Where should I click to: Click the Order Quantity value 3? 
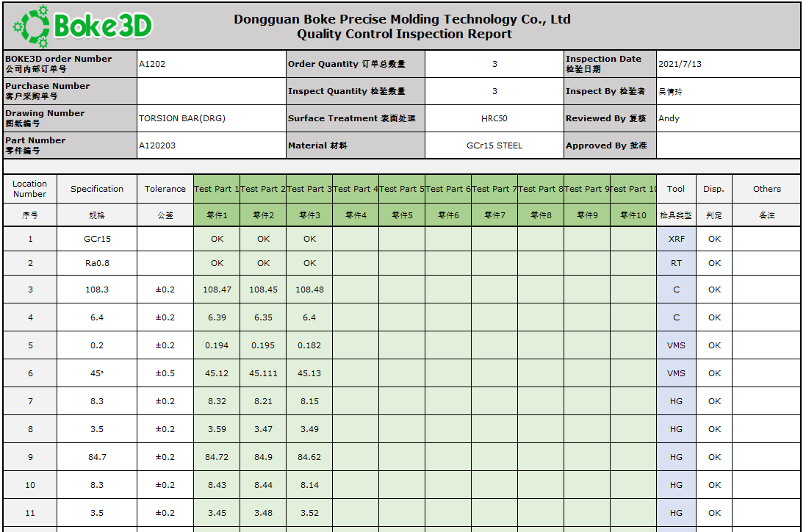494,64
